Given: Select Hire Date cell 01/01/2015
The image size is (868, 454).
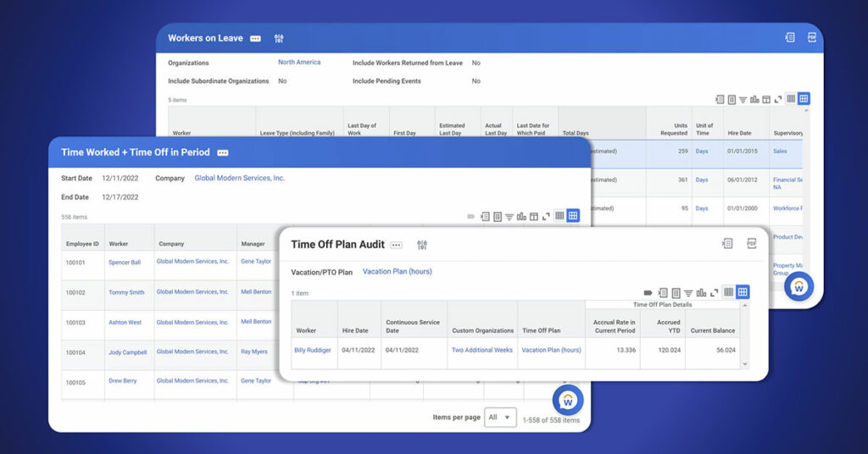Looking at the screenshot, I should click(743, 151).
